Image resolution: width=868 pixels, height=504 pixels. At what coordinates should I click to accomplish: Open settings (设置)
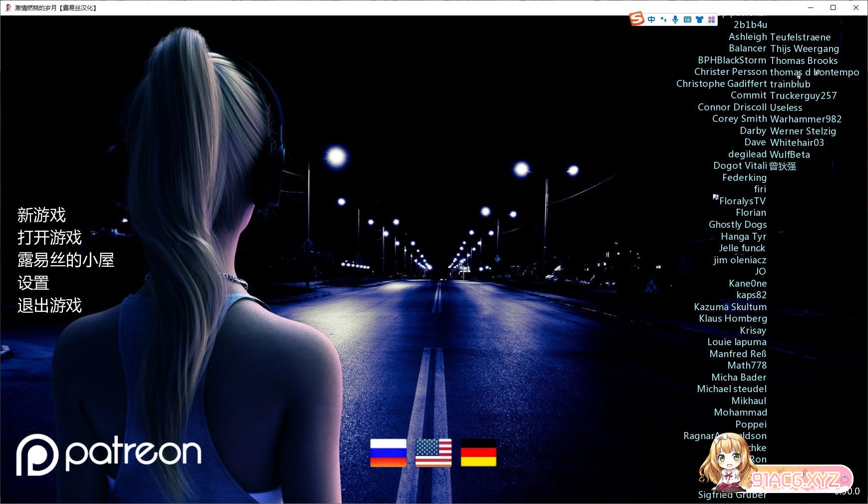(x=33, y=283)
